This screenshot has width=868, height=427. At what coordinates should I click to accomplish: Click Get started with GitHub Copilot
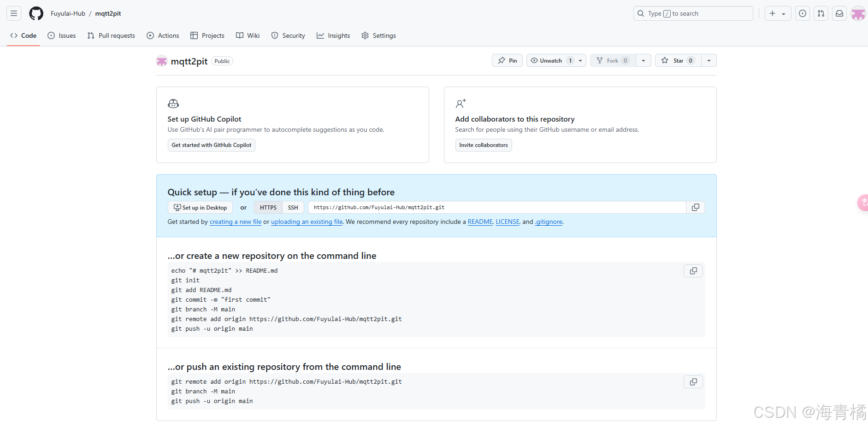click(212, 145)
